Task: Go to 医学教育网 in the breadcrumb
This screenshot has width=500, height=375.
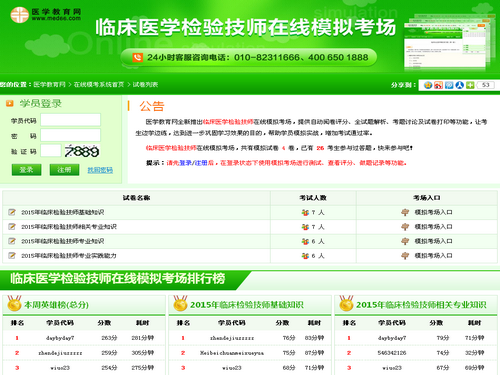Action: 49,85
